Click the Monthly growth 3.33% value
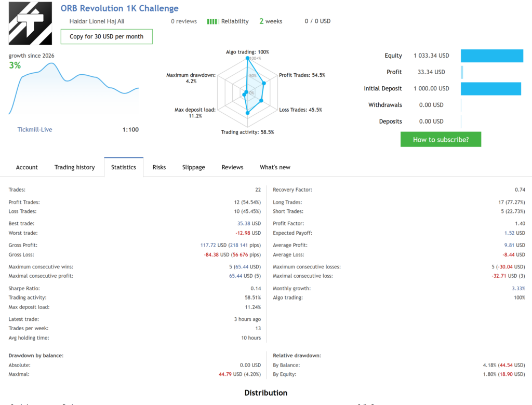 518,288
